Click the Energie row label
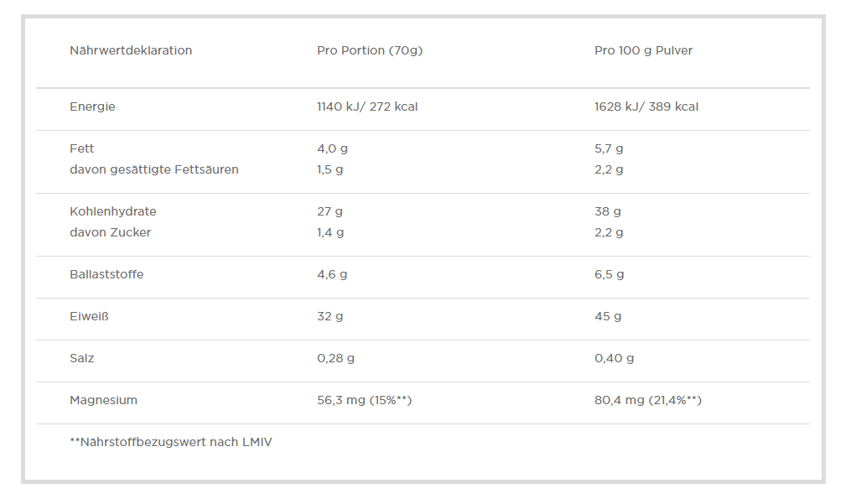Screen dimensions: 846x504 coord(92,107)
